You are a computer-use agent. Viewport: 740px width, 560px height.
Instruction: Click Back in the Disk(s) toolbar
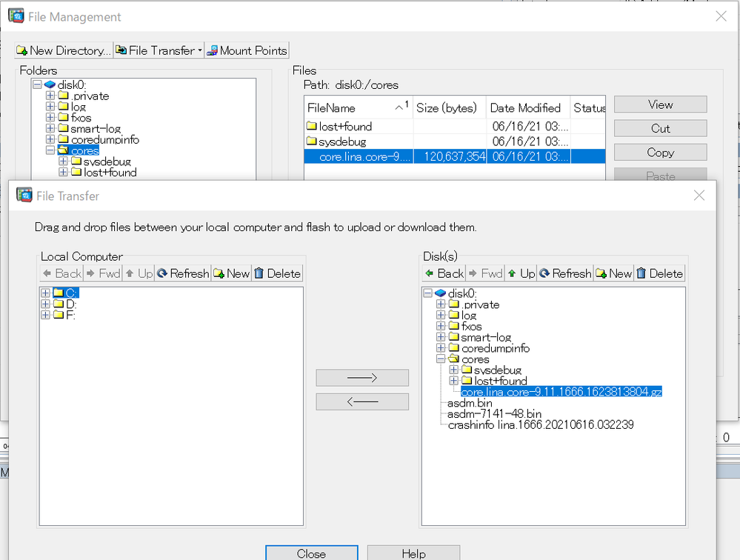[444, 273]
